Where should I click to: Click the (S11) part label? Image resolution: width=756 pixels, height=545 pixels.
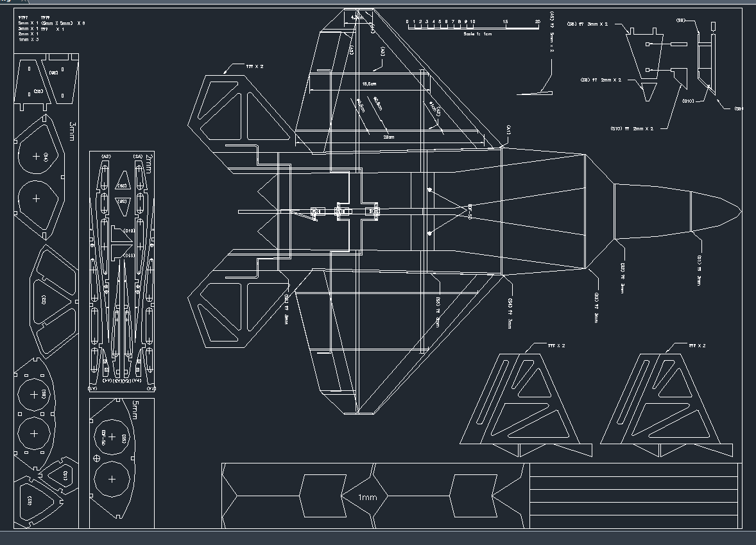pos(65,476)
